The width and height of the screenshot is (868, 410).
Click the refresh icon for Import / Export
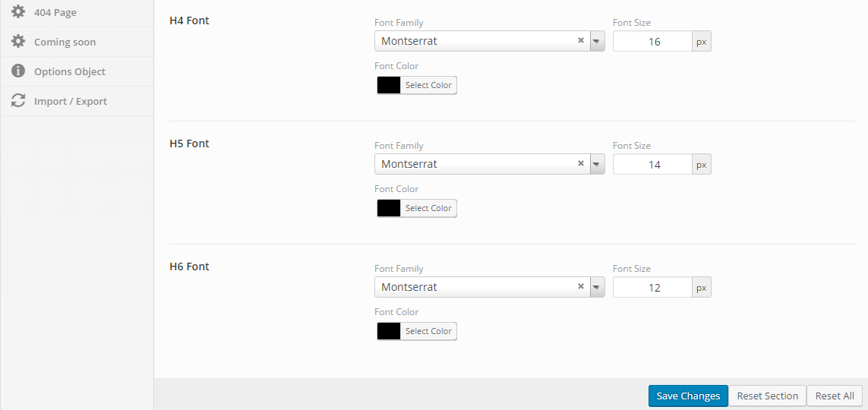click(18, 101)
